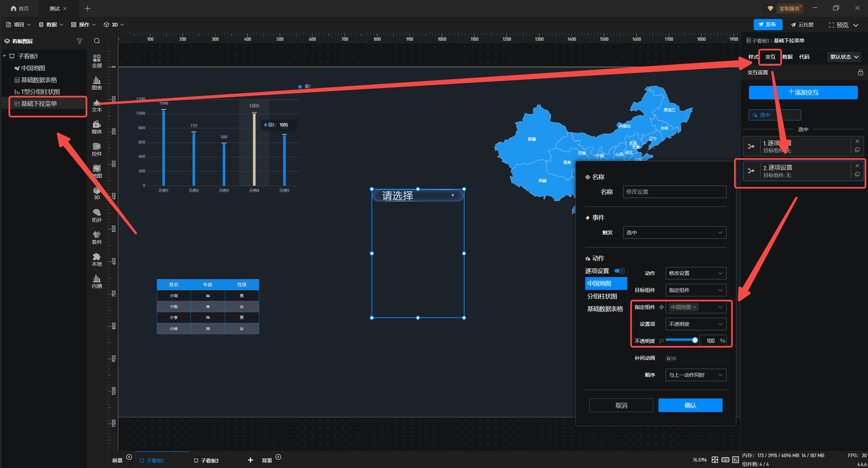Delete the second 逐项设置 interaction with its X
This screenshot has width=868, height=468.
[857, 166]
